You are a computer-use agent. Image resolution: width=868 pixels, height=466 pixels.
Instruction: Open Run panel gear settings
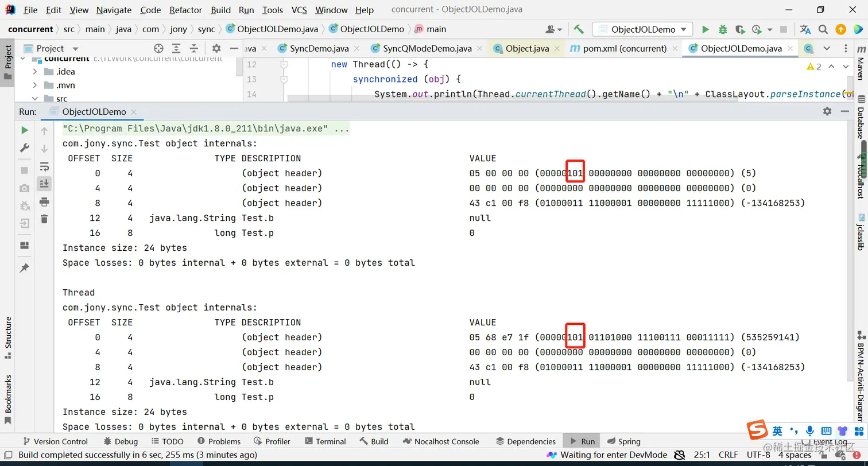[827, 111]
